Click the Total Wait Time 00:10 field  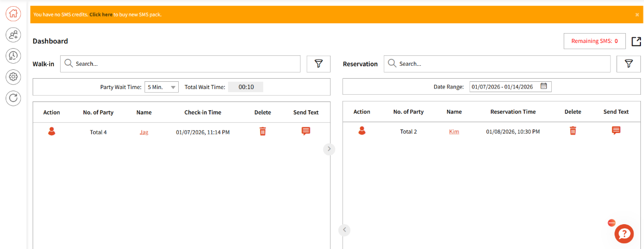point(246,87)
